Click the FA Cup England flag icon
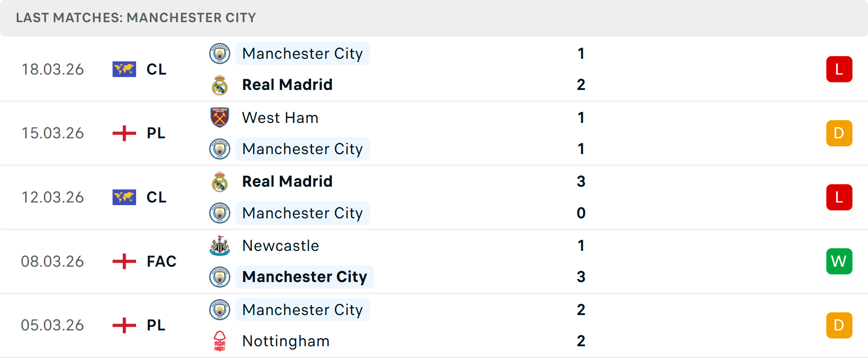Image resolution: width=868 pixels, height=358 pixels. (124, 261)
